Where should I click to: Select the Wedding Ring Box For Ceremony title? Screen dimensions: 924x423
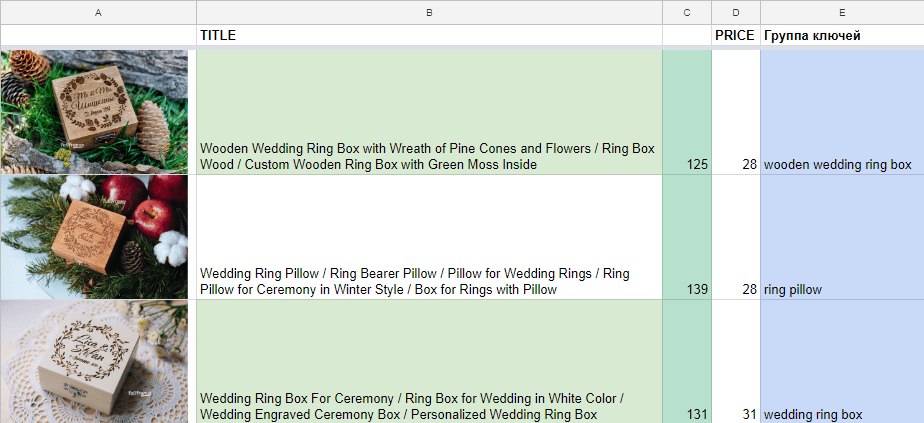click(429, 406)
